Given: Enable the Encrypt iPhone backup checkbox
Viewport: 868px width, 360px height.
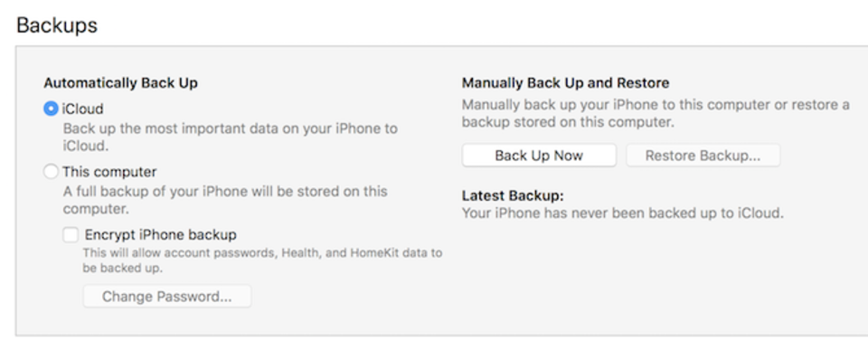Looking at the screenshot, I should pos(71,235).
